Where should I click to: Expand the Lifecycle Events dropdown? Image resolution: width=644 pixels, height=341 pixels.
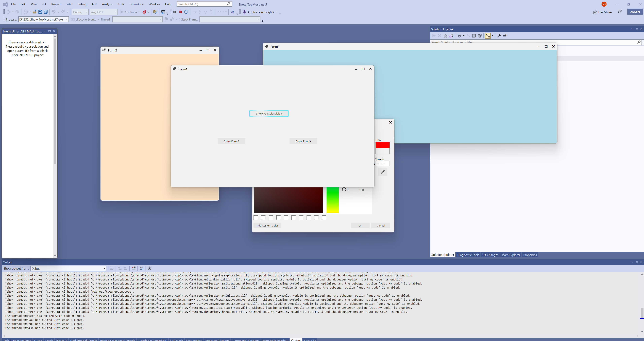[98, 20]
